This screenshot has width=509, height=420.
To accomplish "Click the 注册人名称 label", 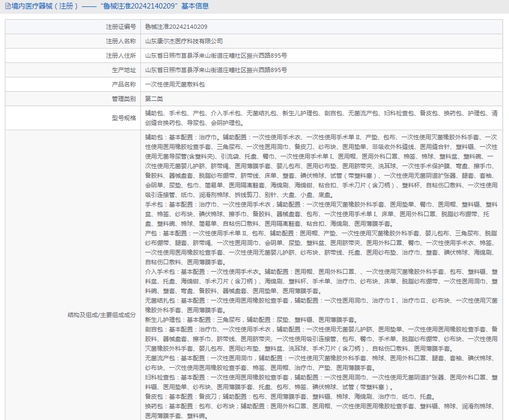I will point(121,41).
